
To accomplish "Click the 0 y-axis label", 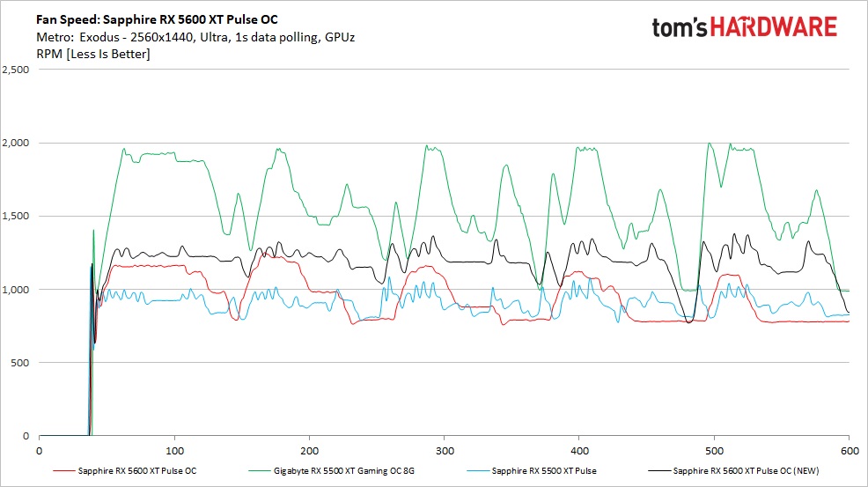I will [x=26, y=436].
